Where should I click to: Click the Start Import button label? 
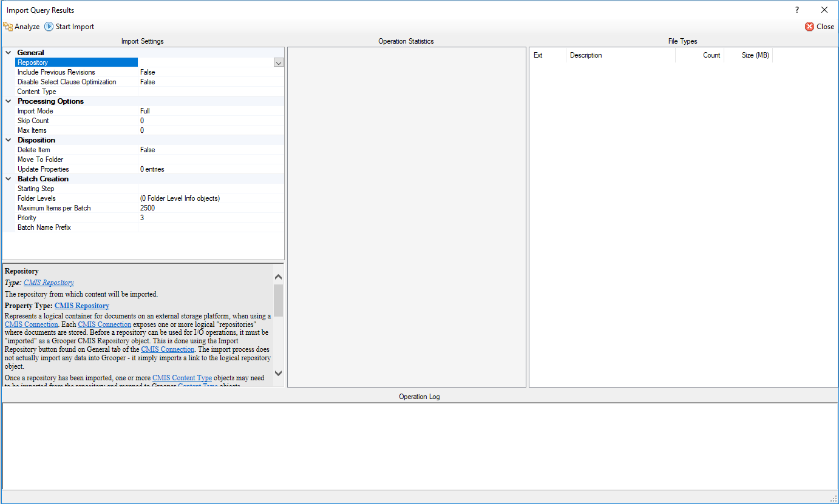pos(75,27)
